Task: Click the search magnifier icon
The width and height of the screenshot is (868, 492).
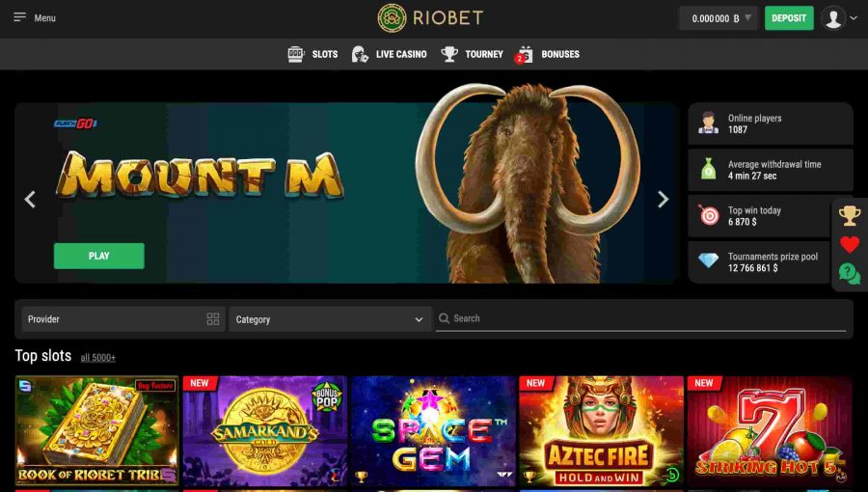Action: pyautogui.click(x=444, y=318)
